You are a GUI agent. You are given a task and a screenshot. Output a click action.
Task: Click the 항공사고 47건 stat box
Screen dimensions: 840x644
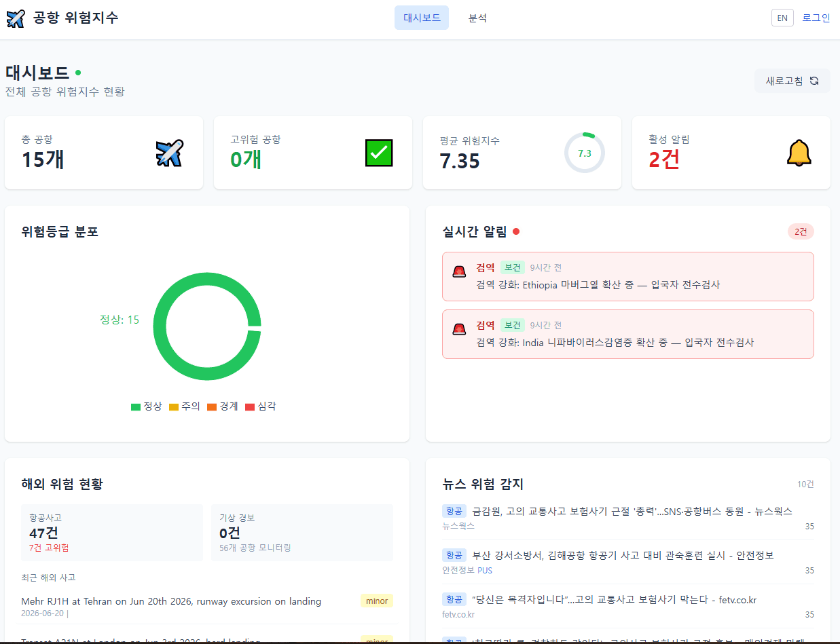coord(112,533)
